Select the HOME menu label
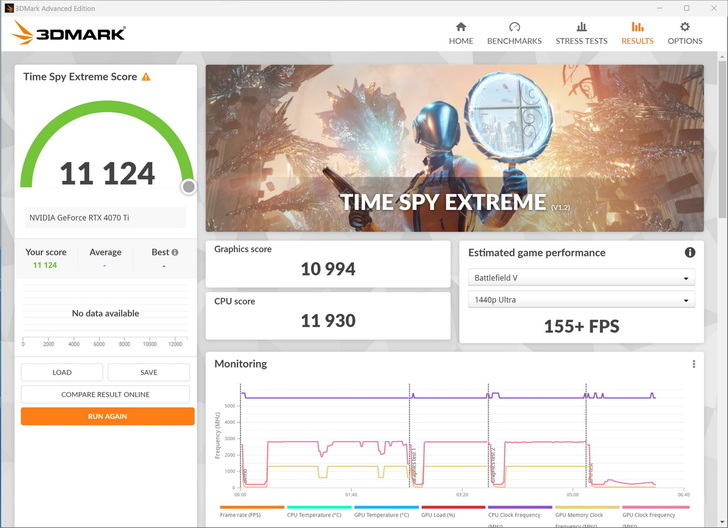 pyautogui.click(x=461, y=41)
